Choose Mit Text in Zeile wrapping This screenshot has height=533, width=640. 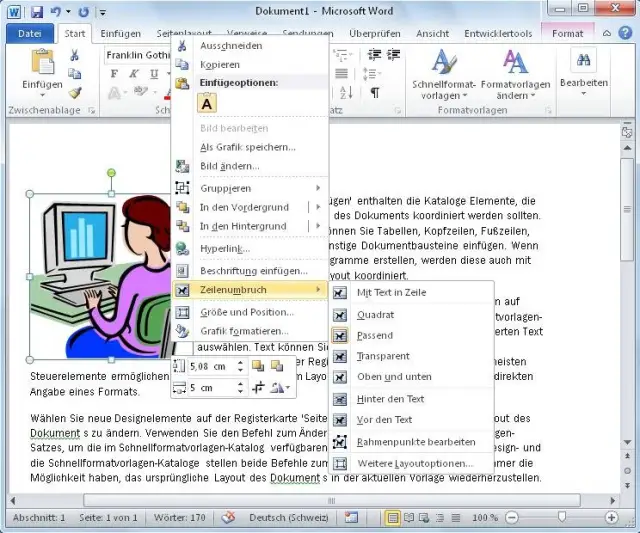click(x=411, y=292)
